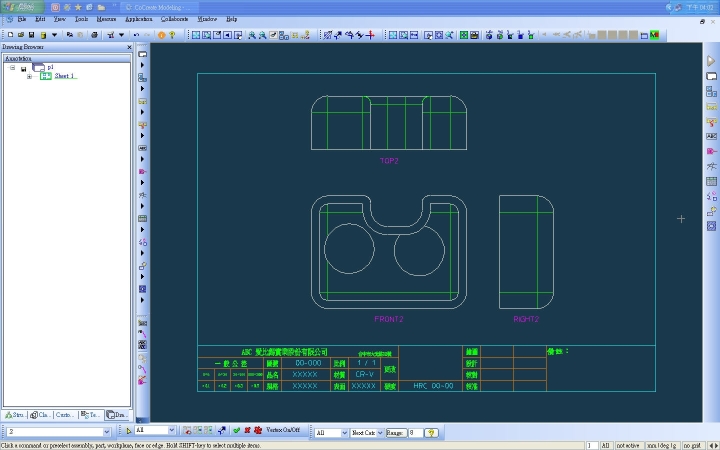Open the Tools menu
720x450 pixels.
[81, 19]
